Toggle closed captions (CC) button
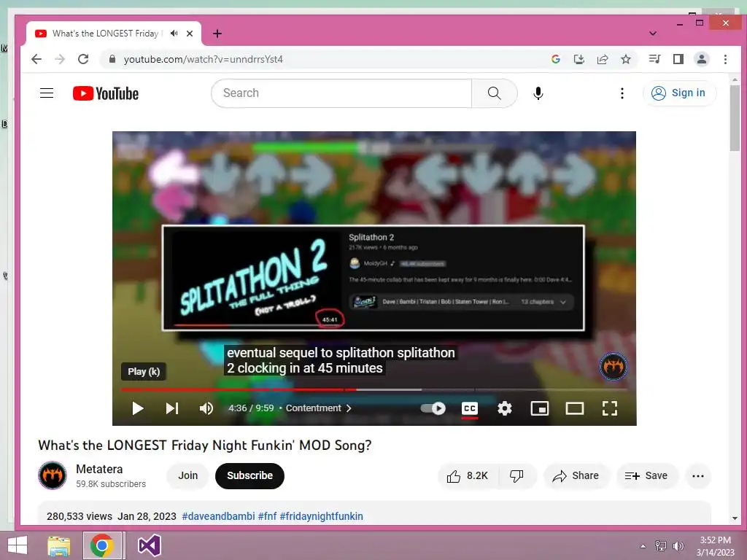This screenshot has width=747, height=560. 470,408
